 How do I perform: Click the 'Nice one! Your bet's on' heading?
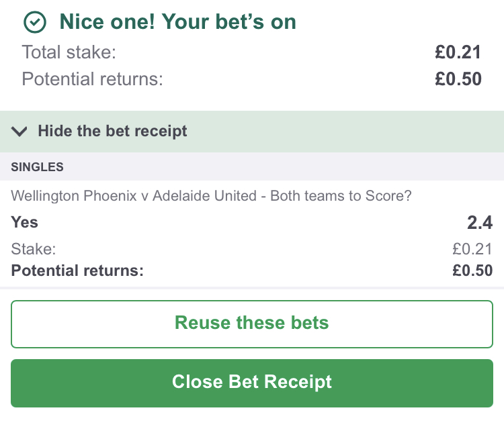(x=177, y=22)
